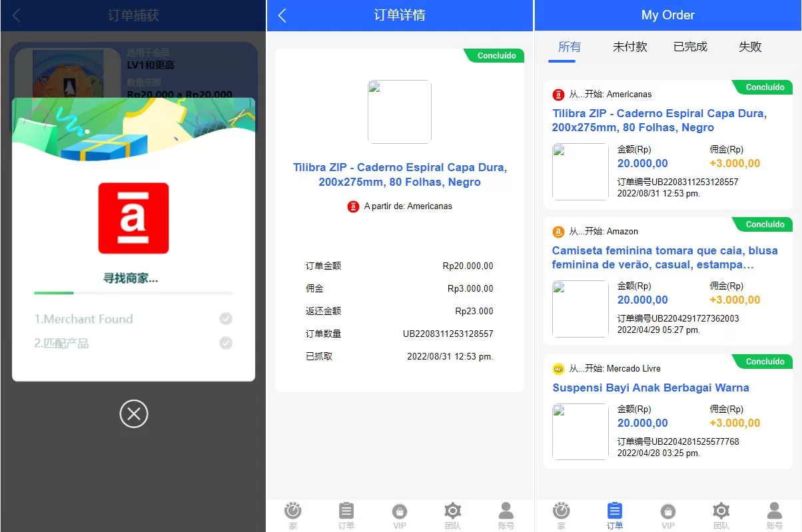
Task: Tap the 家 home icon on the 订单详情 bottom bar
Action: click(292, 511)
